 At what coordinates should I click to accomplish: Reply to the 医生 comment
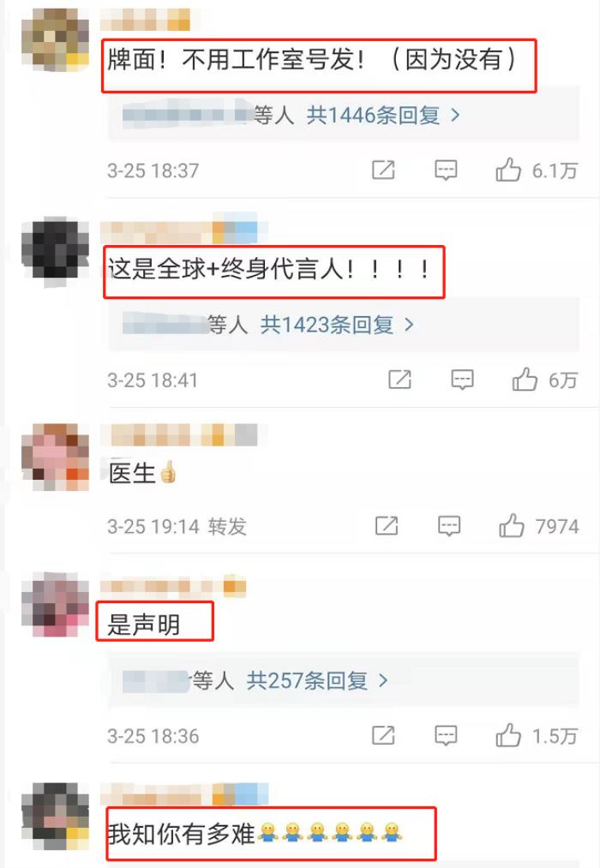(449, 525)
